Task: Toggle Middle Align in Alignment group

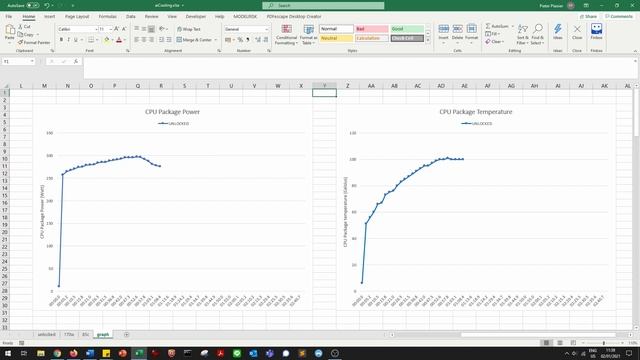Action: [144, 29]
